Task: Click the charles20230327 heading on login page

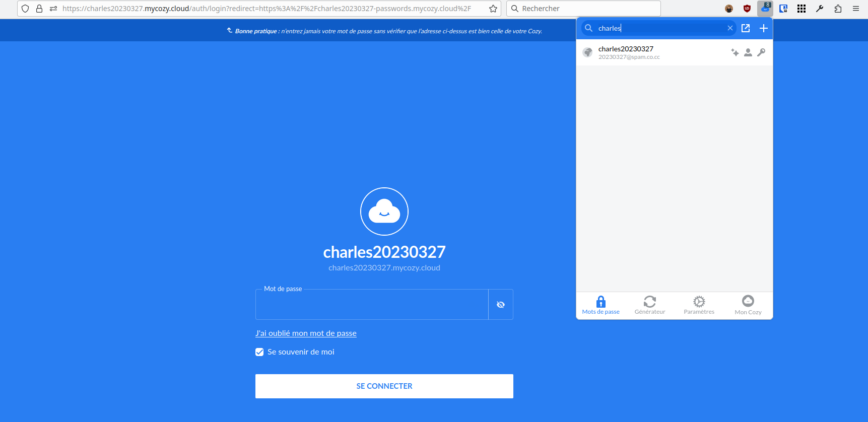Action: 384,252
